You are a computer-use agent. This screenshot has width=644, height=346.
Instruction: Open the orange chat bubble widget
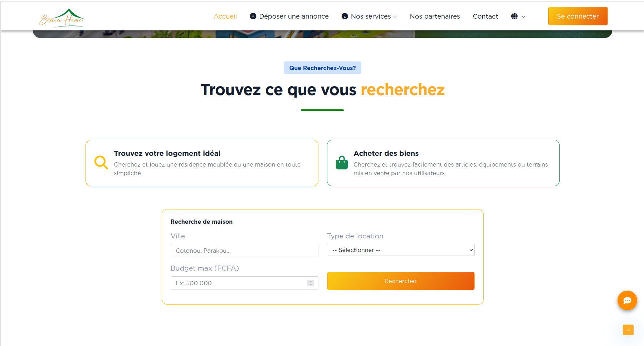tap(627, 300)
